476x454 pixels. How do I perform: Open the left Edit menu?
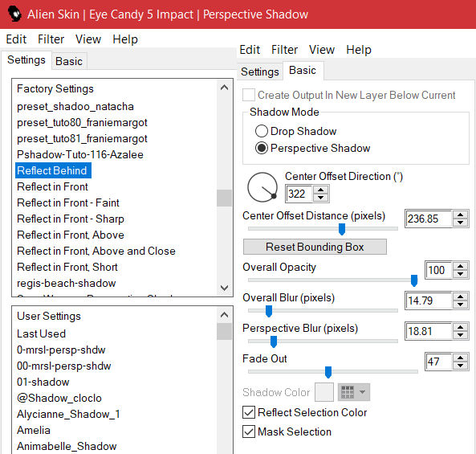pos(16,39)
